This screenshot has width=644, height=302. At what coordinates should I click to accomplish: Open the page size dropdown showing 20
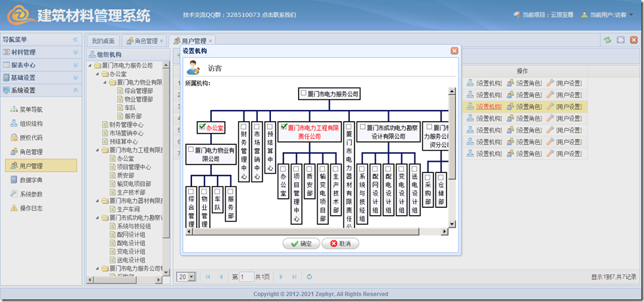tap(187, 277)
